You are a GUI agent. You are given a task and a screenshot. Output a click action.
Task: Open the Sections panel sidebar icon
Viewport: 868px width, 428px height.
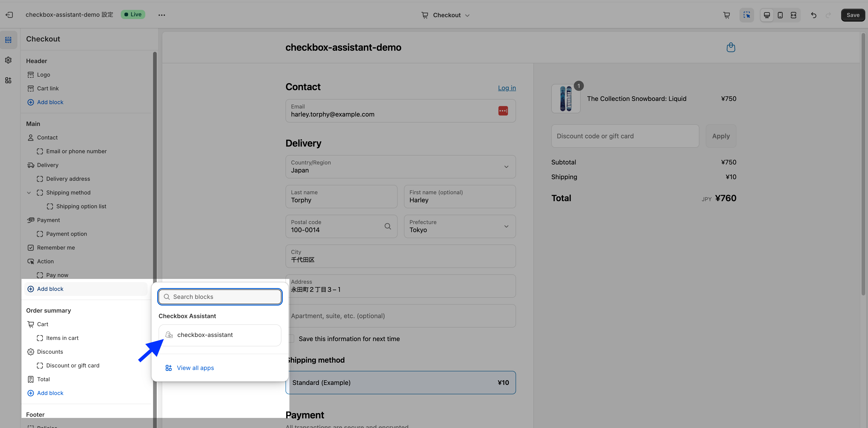[8, 40]
